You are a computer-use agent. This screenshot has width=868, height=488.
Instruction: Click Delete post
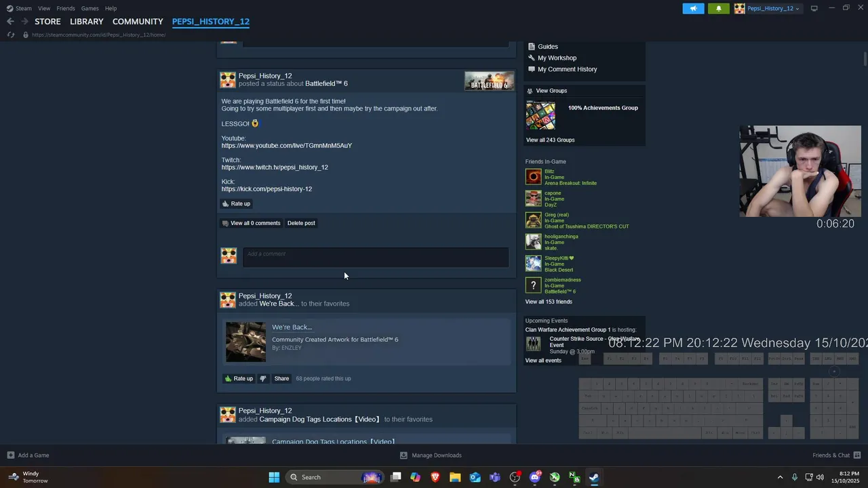(301, 223)
